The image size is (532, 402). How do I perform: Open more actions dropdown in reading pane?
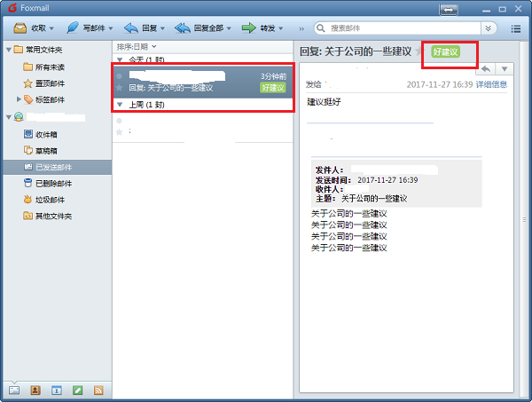pyautogui.click(x=505, y=69)
